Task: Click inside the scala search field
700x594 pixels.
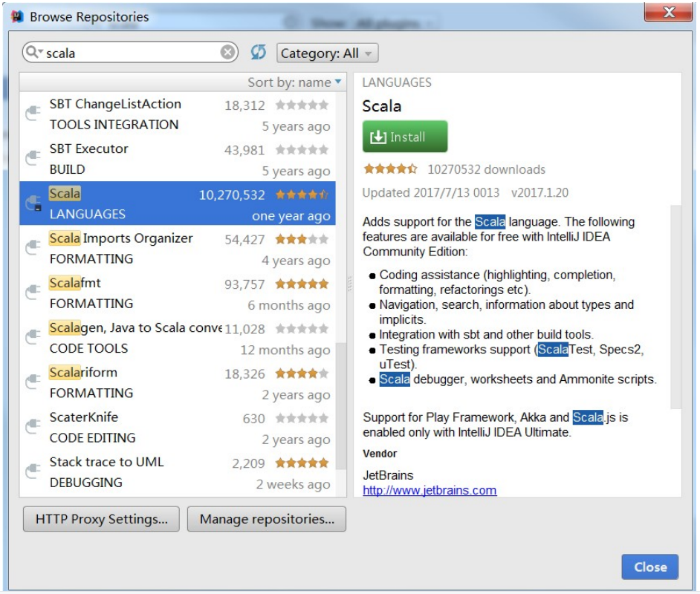Action: (x=132, y=53)
